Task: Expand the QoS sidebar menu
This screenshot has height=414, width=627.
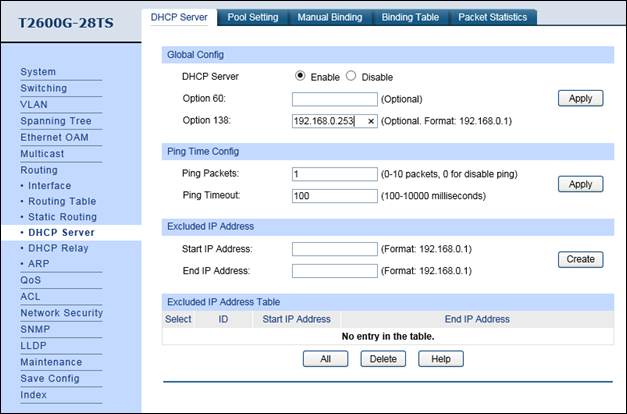Action: pyautogui.click(x=30, y=280)
